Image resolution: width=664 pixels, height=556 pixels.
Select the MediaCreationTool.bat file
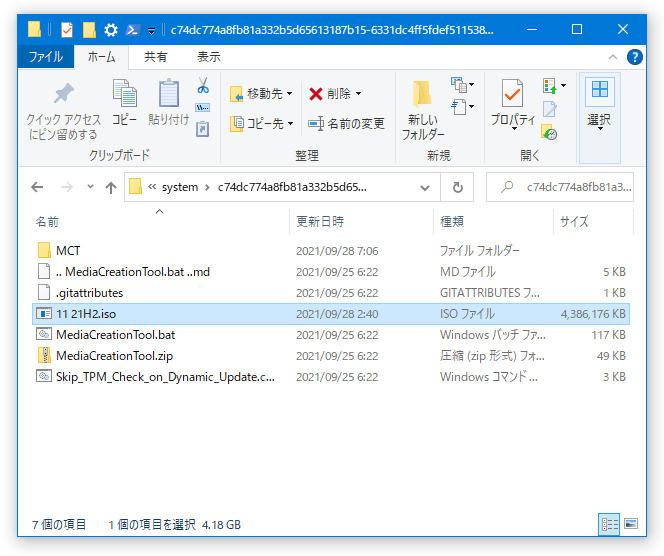point(331,335)
